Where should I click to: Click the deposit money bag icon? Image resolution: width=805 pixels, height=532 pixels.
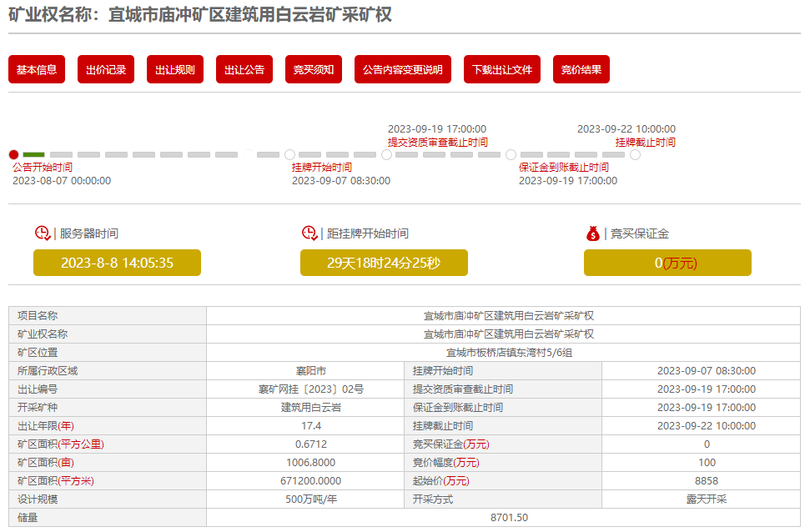pos(592,233)
